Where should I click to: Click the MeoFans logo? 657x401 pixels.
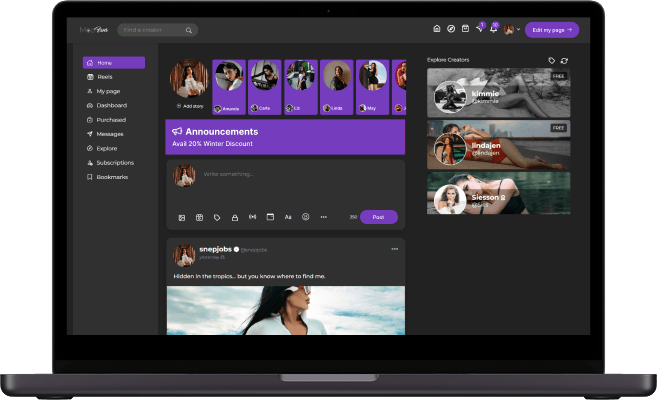(x=94, y=30)
